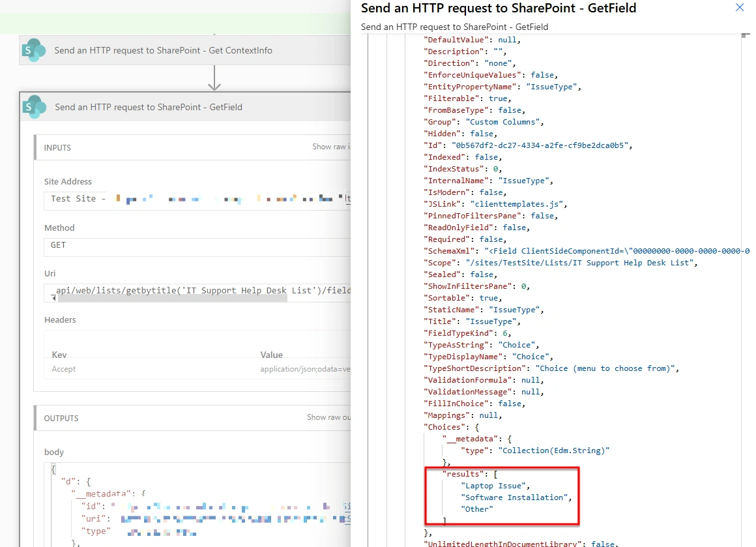Click the Site Address field
Image resolution: width=756 pixels, height=547 pixels.
pyautogui.click(x=197, y=200)
